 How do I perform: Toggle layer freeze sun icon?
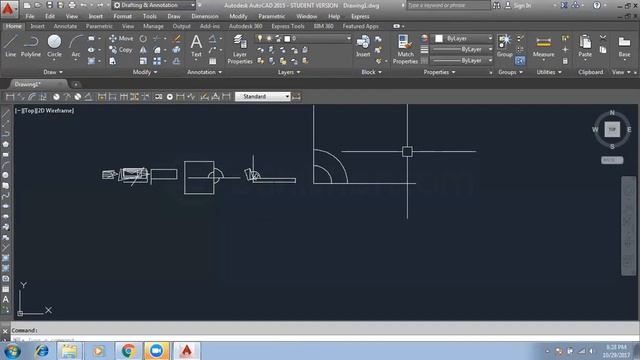(x=269, y=38)
